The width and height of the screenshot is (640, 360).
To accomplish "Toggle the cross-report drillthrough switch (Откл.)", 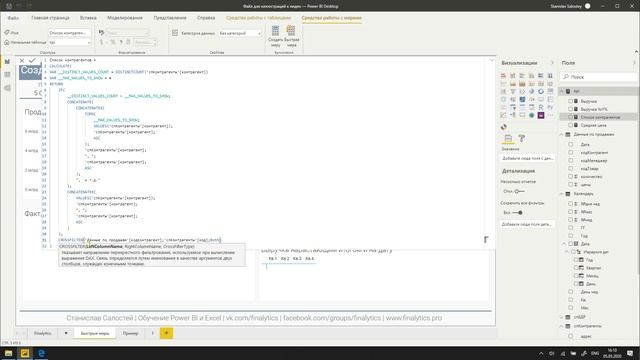I will point(519,191).
